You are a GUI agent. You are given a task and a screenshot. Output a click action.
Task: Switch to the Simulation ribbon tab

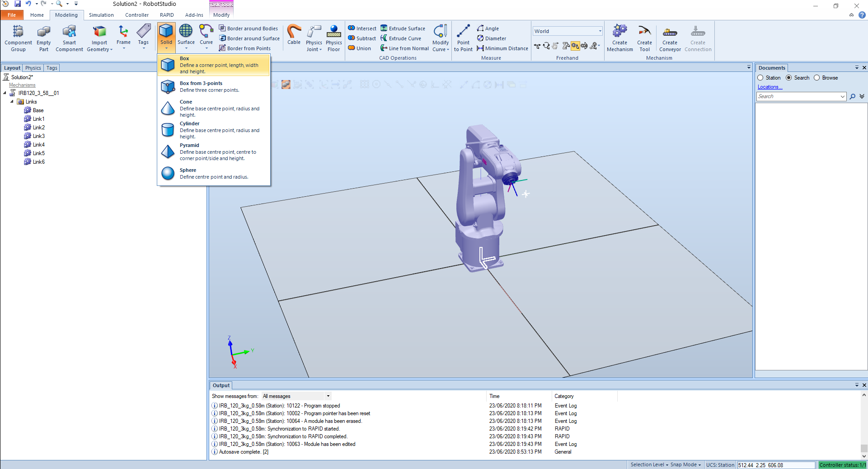click(x=101, y=15)
